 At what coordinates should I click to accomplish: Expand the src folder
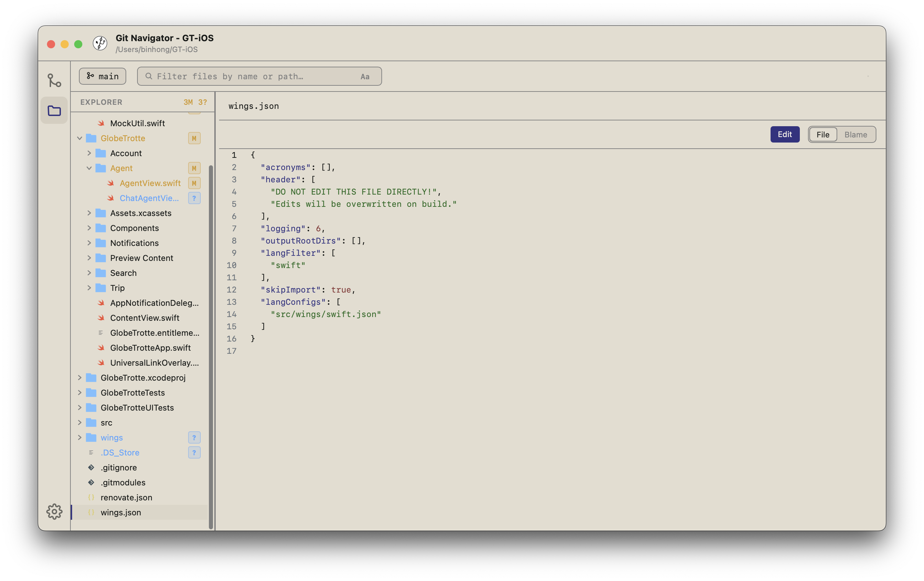pyautogui.click(x=79, y=422)
